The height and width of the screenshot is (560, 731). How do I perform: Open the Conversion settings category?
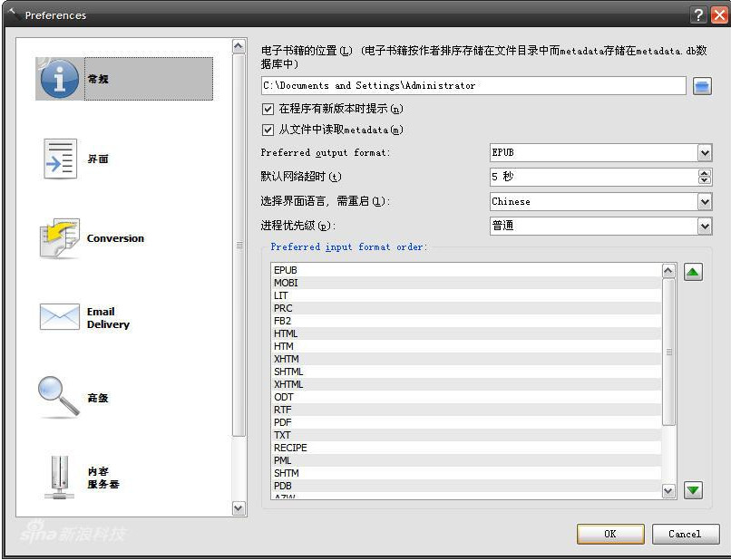click(x=58, y=237)
